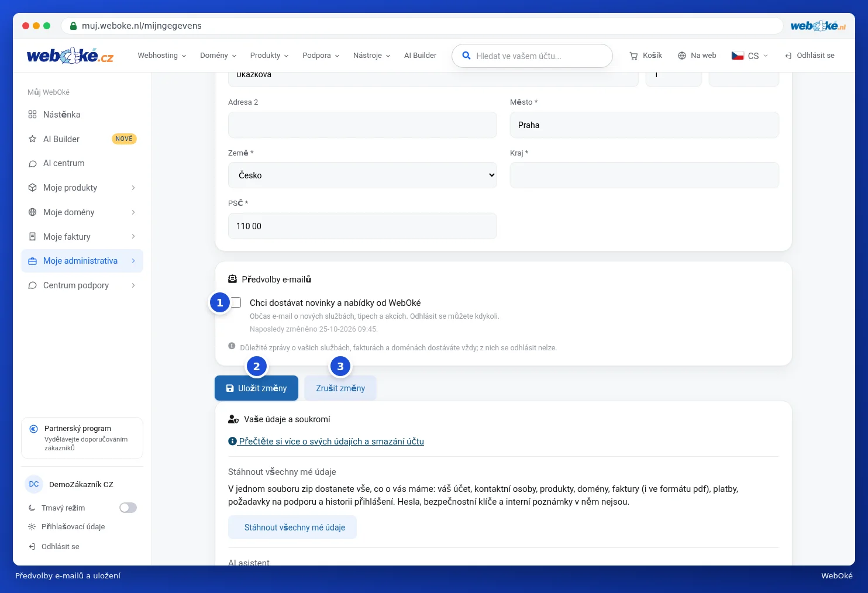Click Odhlásit se in the top bar
Viewport: 868px width, 593px height.
click(810, 56)
